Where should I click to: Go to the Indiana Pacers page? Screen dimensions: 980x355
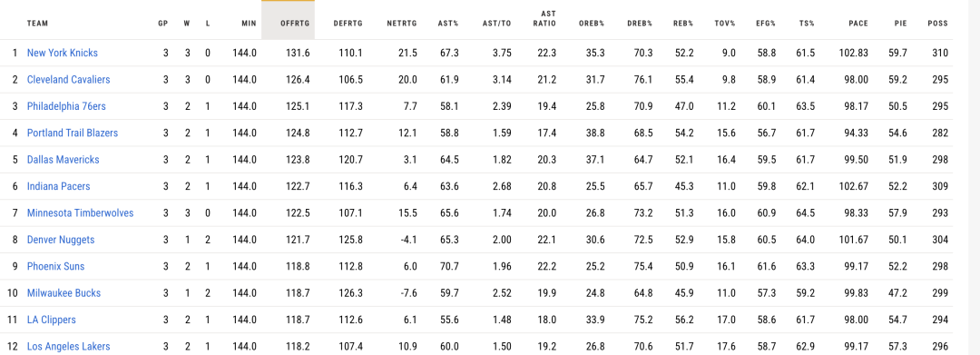59,186
